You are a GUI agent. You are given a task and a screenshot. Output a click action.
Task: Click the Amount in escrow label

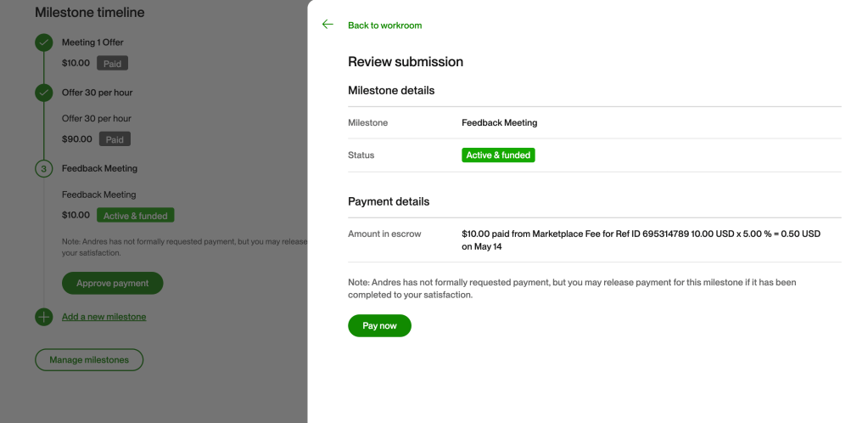384,234
